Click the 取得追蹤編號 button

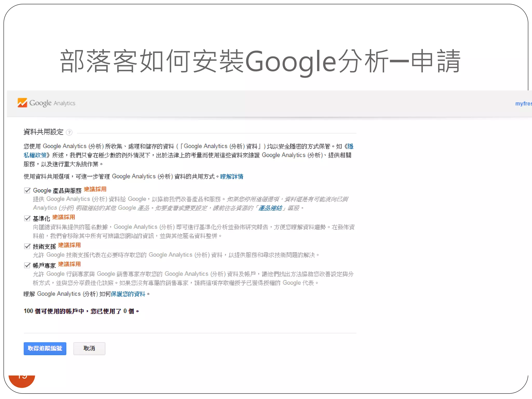(45, 349)
